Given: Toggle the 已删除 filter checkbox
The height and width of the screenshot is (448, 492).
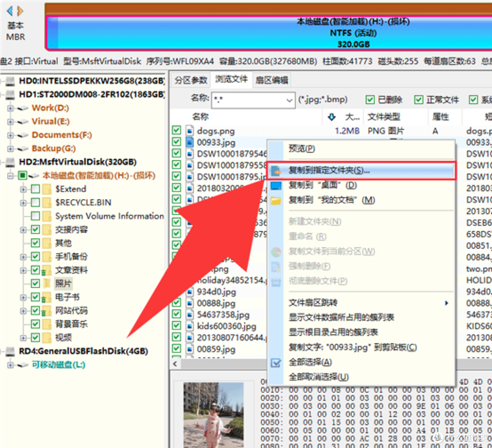Looking at the screenshot, I should (370, 99).
